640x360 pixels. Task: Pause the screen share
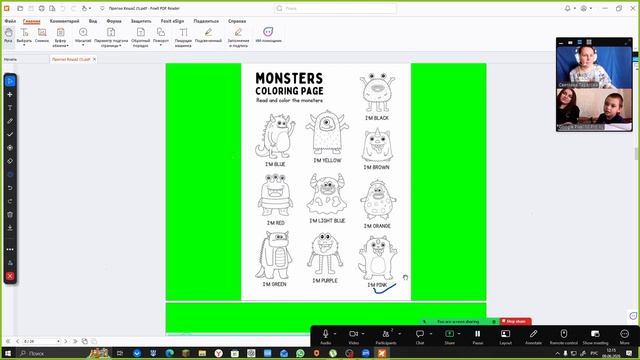pos(478,336)
